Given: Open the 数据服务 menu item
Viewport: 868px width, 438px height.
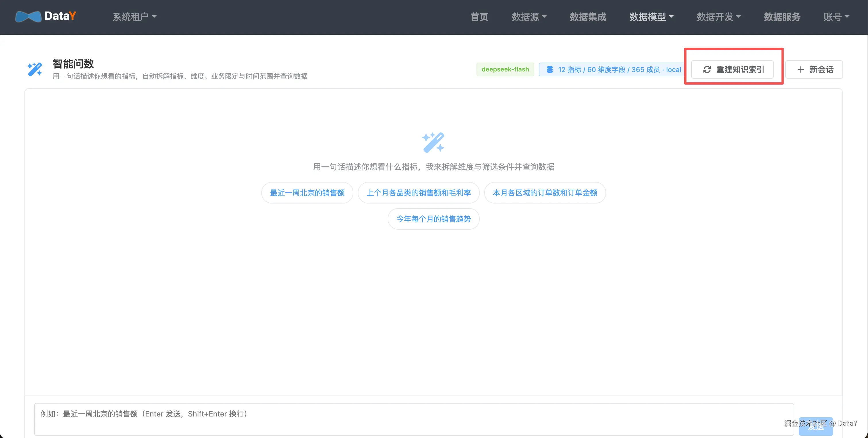Looking at the screenshot, I should tap(782, 16).
